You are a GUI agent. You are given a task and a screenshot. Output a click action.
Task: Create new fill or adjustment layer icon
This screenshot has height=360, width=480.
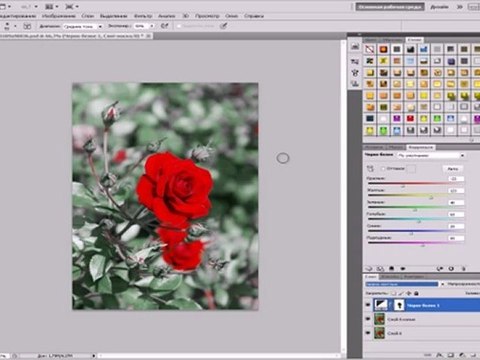[462, 355]
